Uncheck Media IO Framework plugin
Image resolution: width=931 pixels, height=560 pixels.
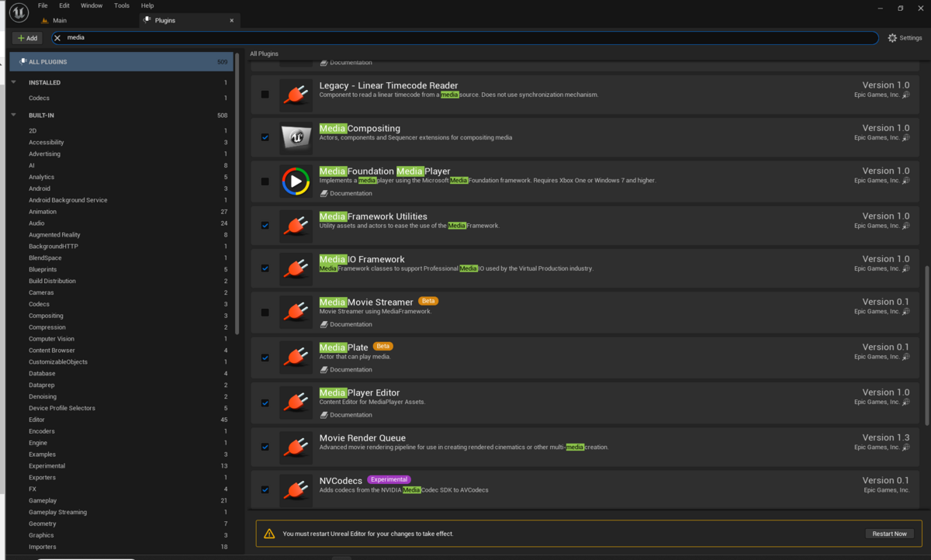tap(265, 268)
